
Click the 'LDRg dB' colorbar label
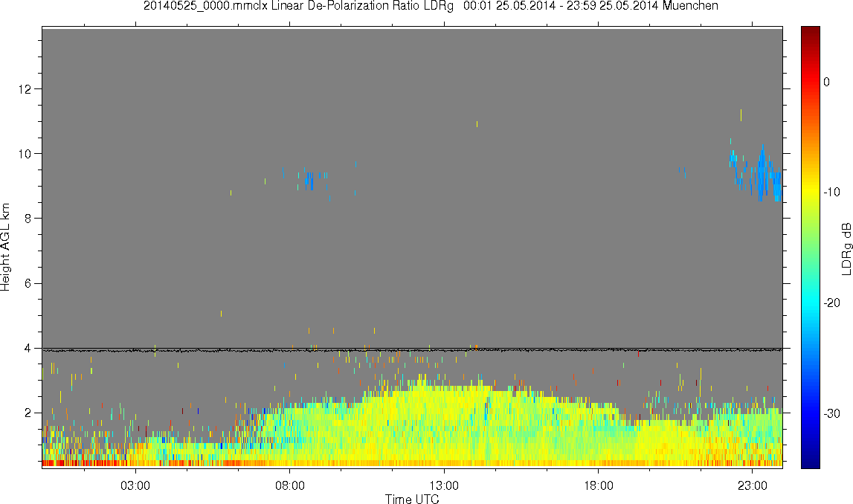[x=846, y=248]
